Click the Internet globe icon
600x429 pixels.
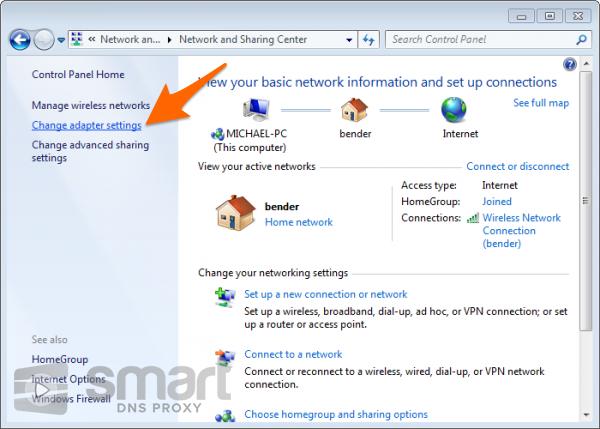click(x=453, y=109)
